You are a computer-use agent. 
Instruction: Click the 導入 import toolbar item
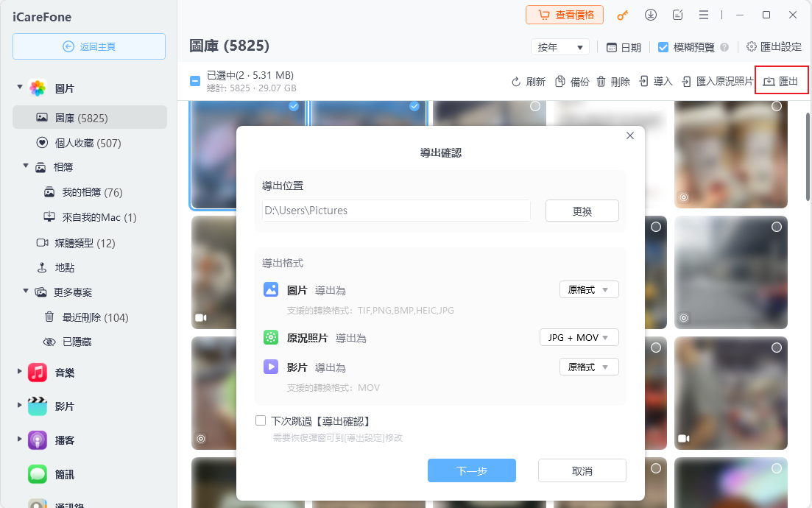click(x=656, y=81)
